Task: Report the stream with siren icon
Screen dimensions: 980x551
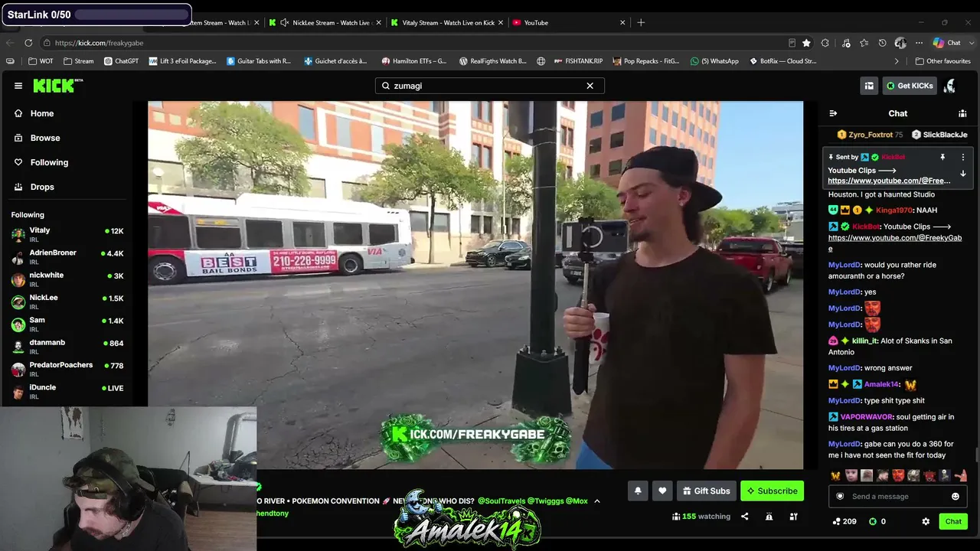Action: pyautogui.click(x=769, y=517)
